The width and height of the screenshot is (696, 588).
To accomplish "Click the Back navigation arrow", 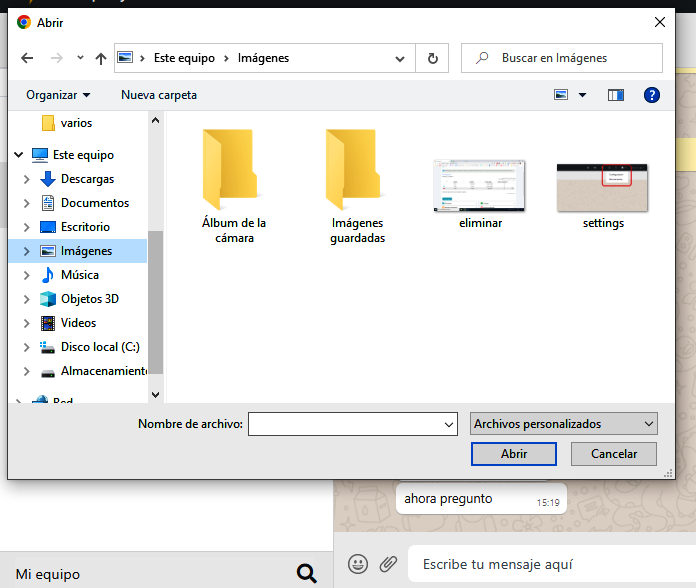I will [x=27, y=59].
